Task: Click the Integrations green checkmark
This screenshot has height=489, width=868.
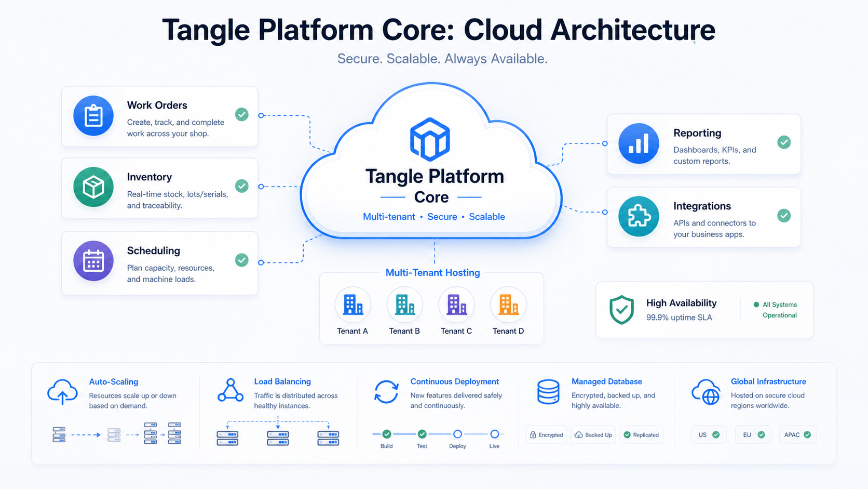Action: pos(784,216)
